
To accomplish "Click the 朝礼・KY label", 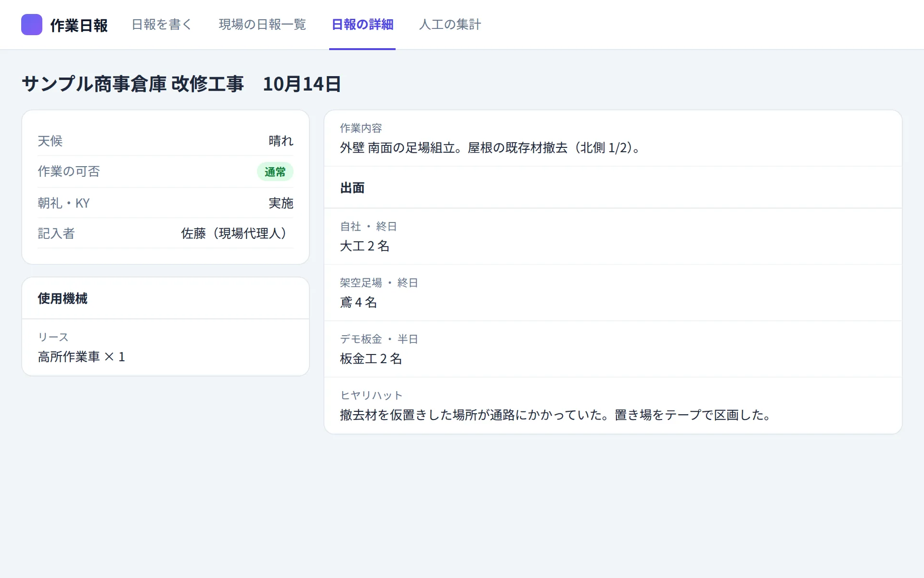I will click(64, 203).
